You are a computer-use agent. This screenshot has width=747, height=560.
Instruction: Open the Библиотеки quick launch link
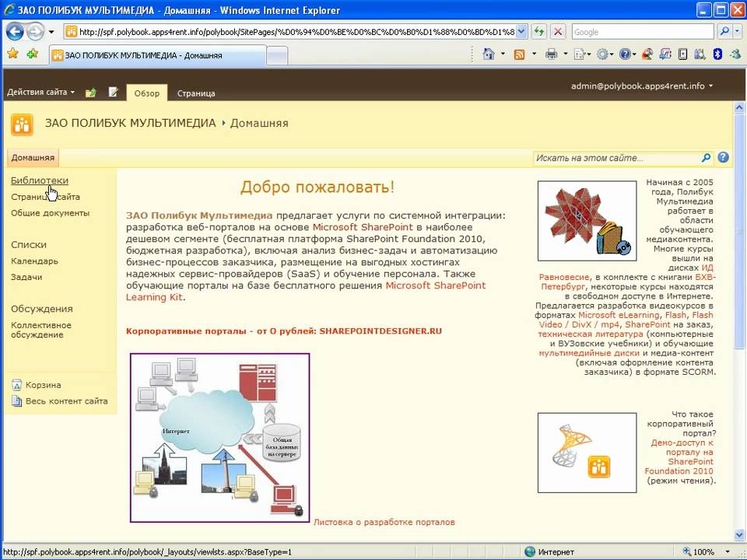coord(40,180)
